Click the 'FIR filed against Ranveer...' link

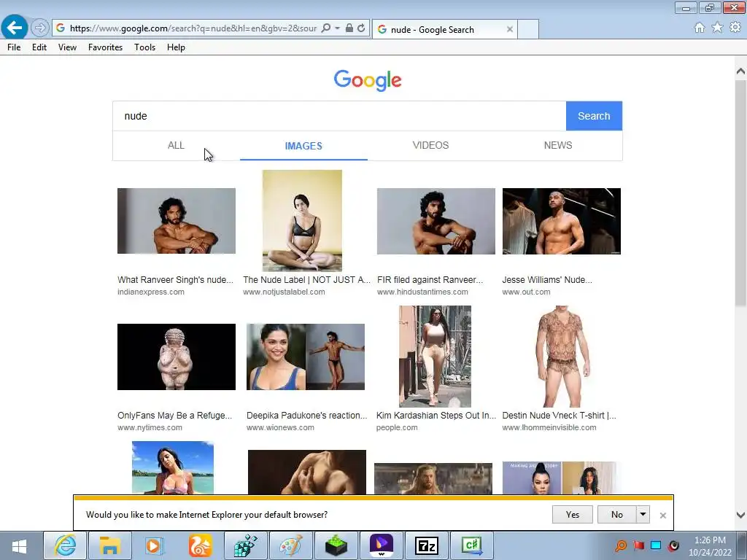pos(430,280)
